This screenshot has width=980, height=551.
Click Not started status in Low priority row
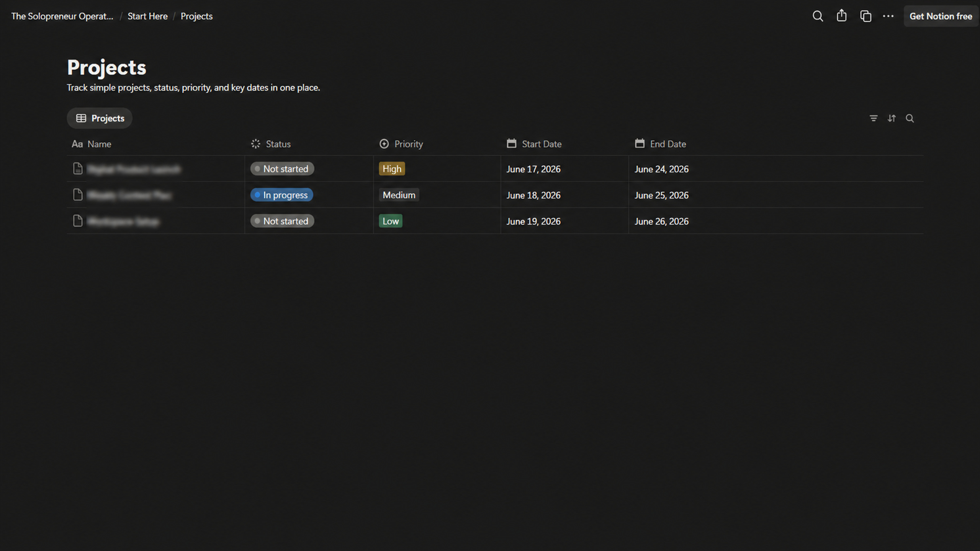(282, 221)
